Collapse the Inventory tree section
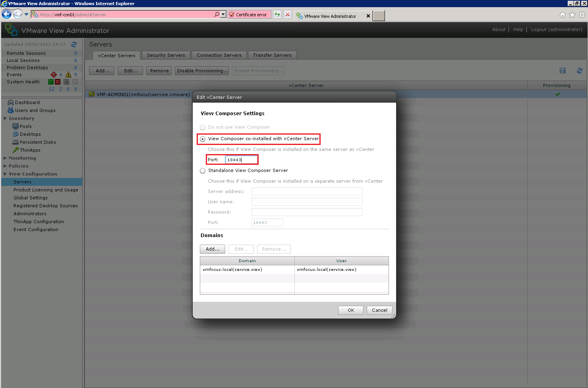 click(5, 118)
